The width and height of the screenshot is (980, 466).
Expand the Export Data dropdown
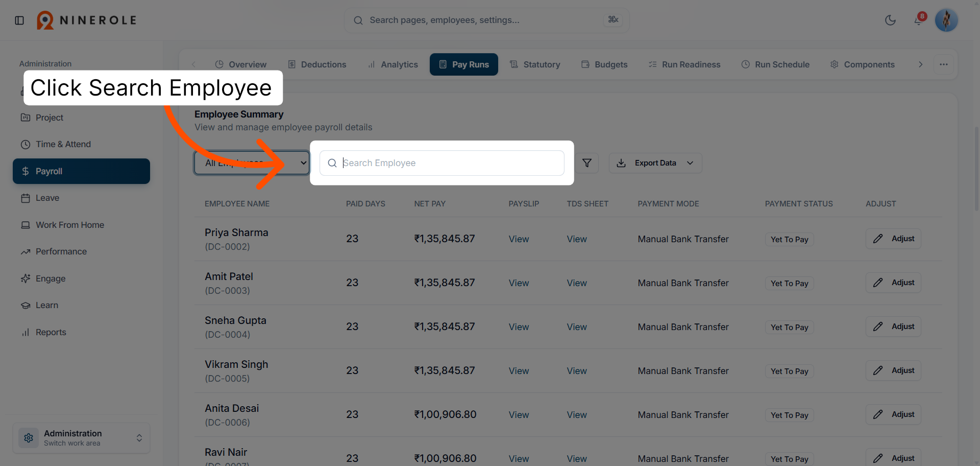tap(655, 163)
